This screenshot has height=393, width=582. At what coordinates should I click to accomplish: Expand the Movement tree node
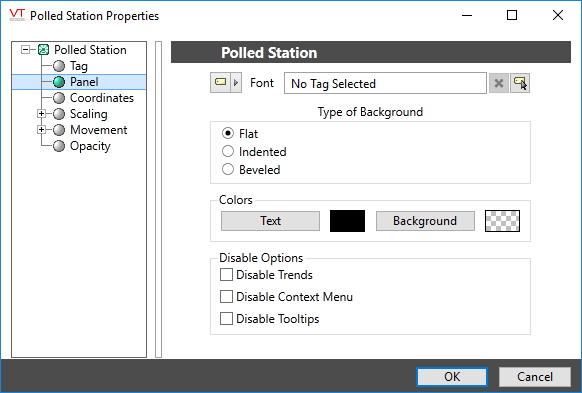point(42,130)
